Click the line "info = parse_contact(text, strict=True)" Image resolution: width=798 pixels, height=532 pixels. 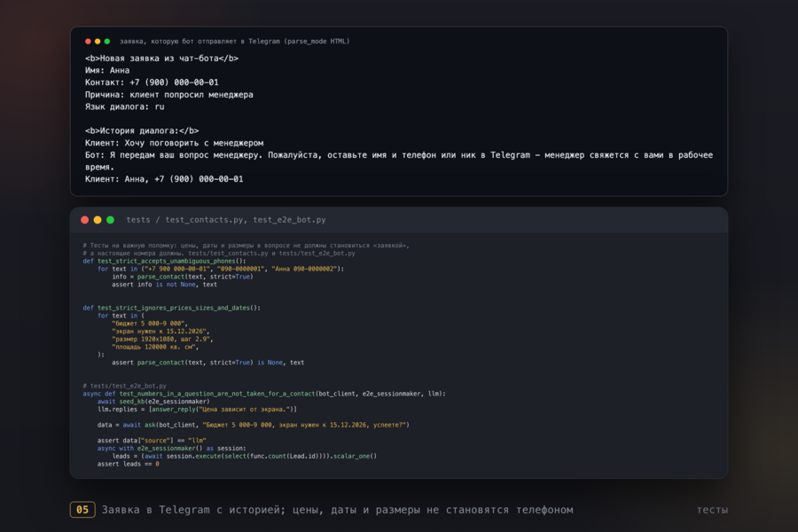click(183, 277)
